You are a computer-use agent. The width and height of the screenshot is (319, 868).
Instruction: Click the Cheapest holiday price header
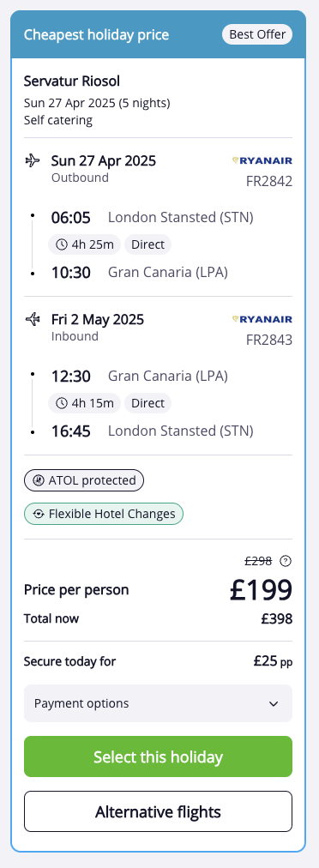(x=96, y=35)
